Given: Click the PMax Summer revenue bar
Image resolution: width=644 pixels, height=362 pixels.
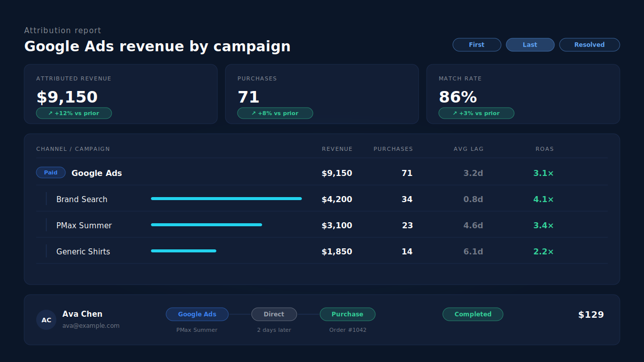Looking at the screenshot, I should click(x=206, y=225).
